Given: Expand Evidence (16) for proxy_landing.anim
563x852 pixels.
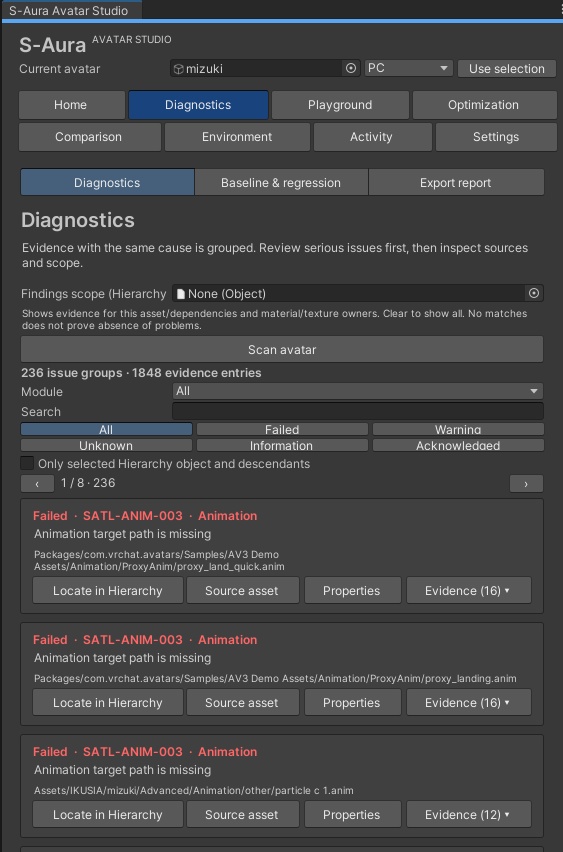Looking at the screenshot, I should 468,703.
